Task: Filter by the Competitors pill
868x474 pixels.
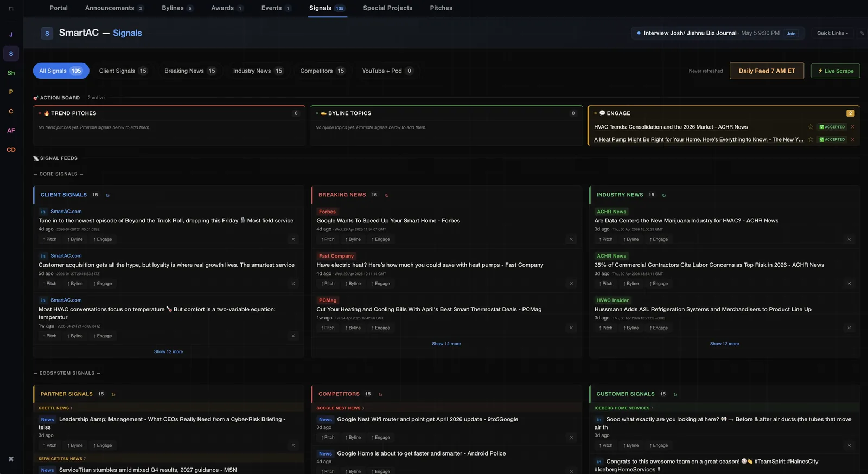Action: pyautogui.click(x=322, y=71)
